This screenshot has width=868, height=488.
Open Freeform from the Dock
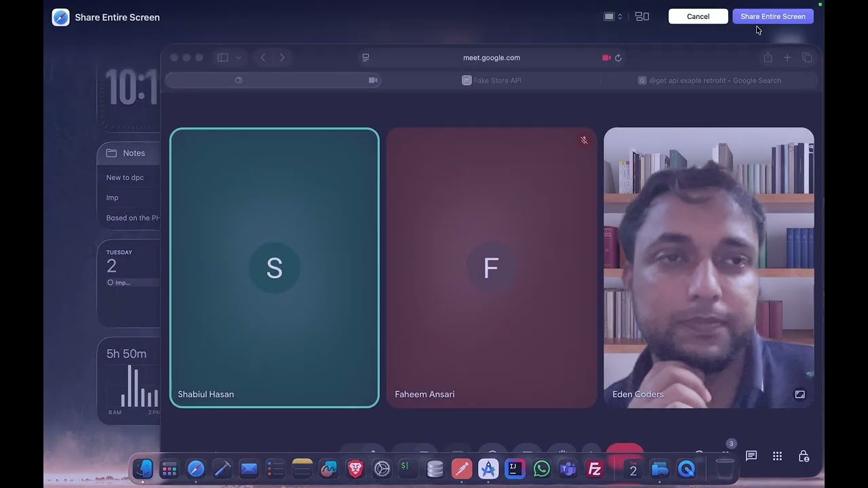coord(329,468)
